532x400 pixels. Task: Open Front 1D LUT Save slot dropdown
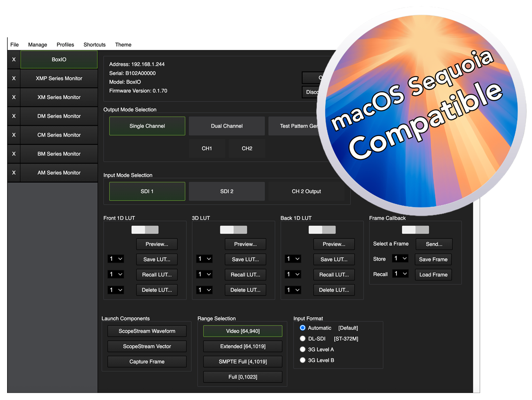click(116, 259)
